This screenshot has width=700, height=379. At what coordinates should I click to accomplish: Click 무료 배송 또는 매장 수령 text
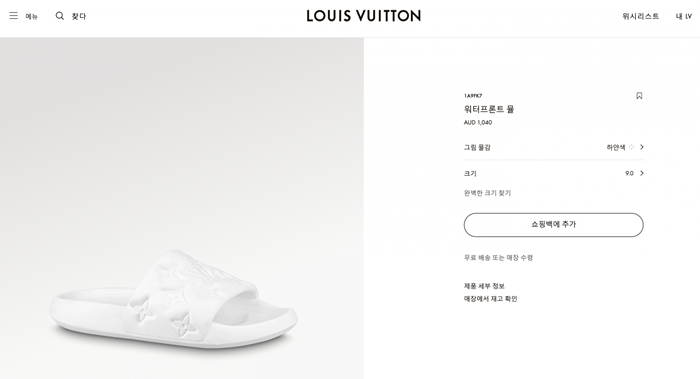click(498, 258)
